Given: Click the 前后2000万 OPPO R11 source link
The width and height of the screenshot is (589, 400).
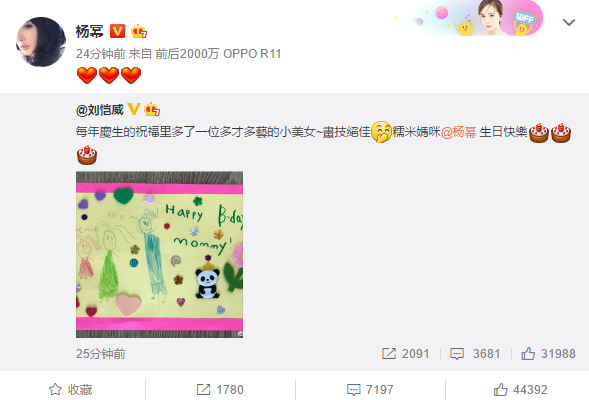Looking at the screenshot, I should pyautogui.click(x=218, y=54).
